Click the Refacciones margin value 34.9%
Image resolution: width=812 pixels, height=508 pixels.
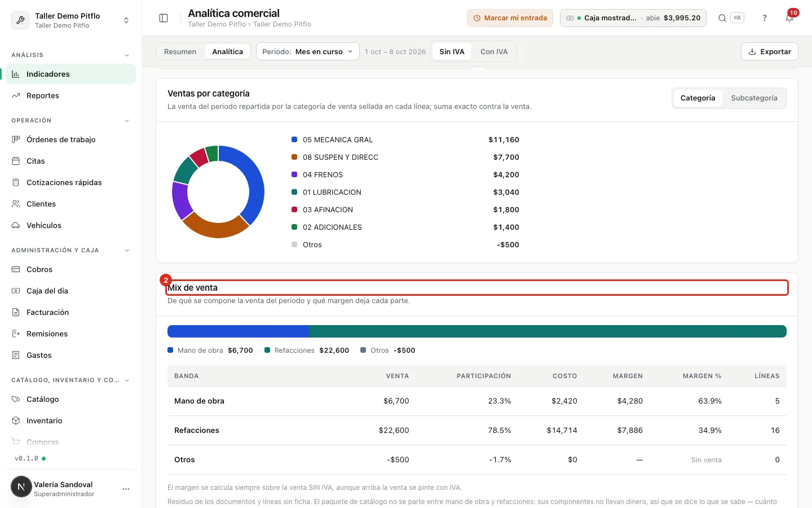[710, 431]
